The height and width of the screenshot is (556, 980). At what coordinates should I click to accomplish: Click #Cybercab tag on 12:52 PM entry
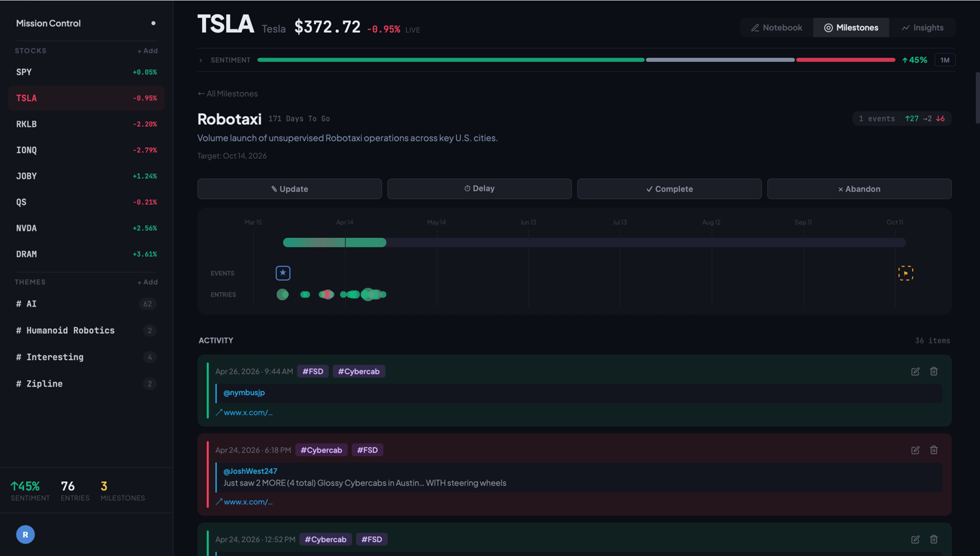pyautogui.click(x=325, y=539)
